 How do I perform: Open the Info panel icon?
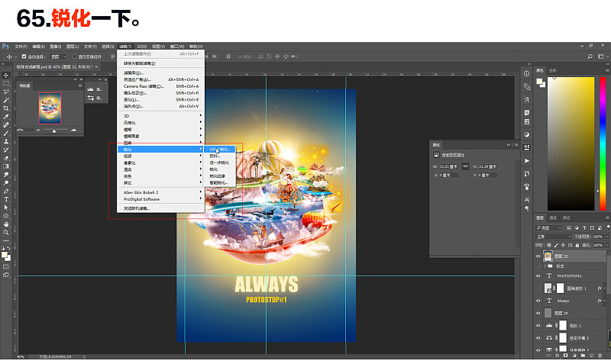click(x=526, y=73)
